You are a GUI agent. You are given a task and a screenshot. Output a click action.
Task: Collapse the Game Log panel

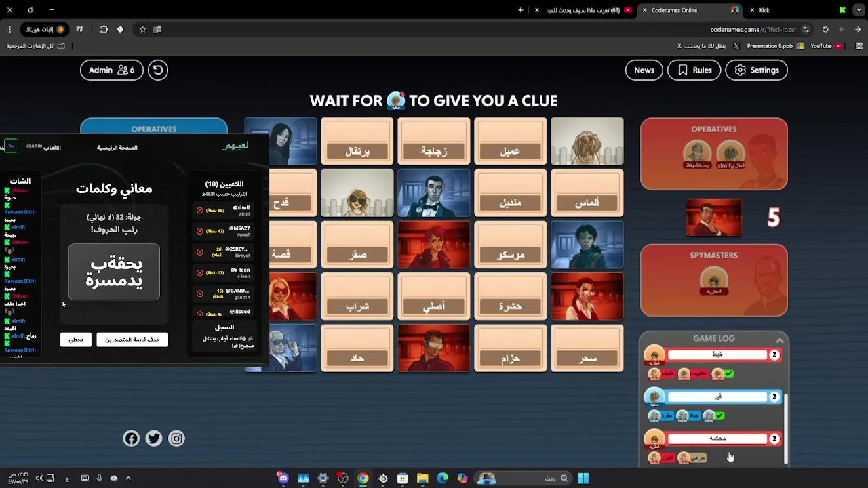pos(780,340)
